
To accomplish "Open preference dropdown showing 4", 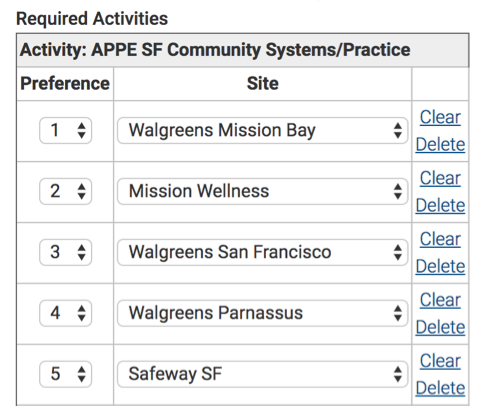I will (x=65, y=313).
